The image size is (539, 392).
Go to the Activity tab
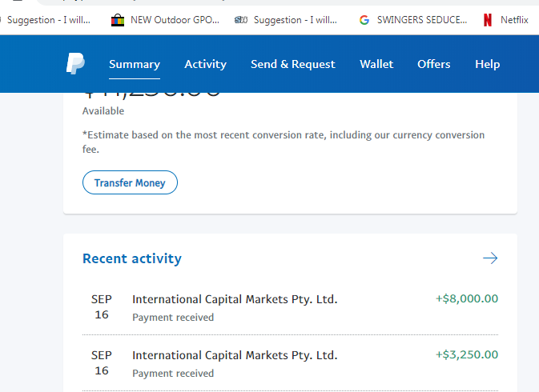click(205, 64)
